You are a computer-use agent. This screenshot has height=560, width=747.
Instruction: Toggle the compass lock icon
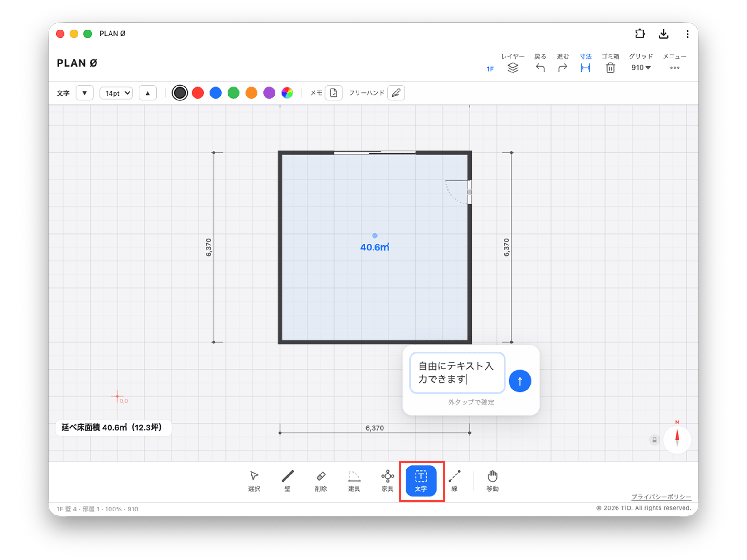(x=654, y=440)
